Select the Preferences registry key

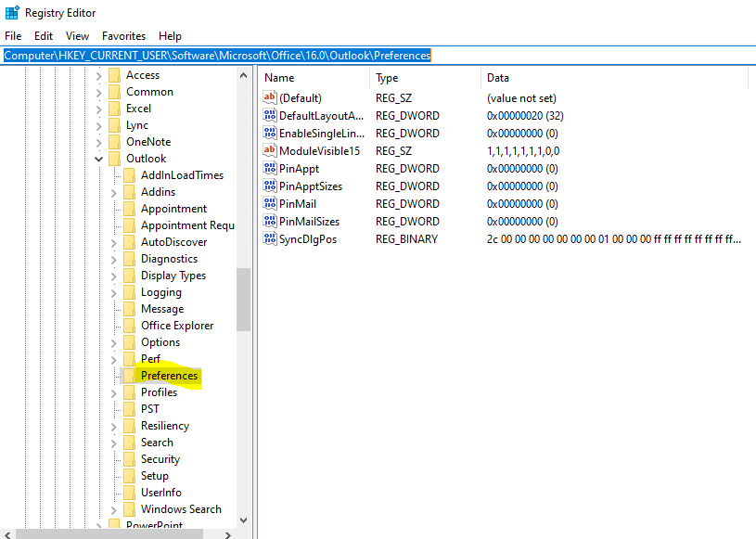click(169, 376)
